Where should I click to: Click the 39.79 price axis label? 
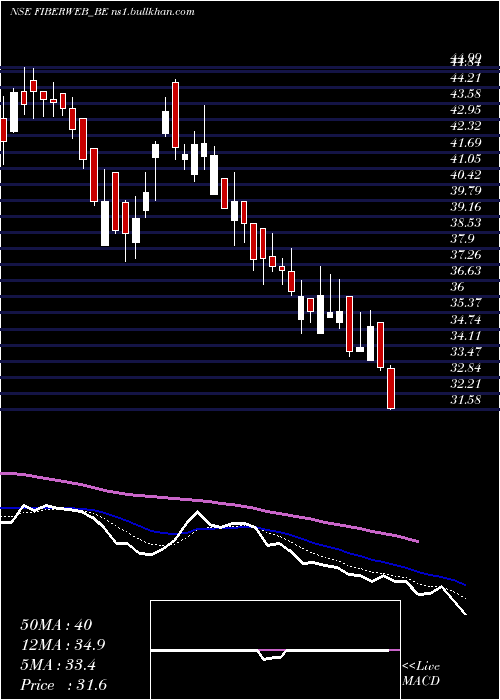(465, 191)
